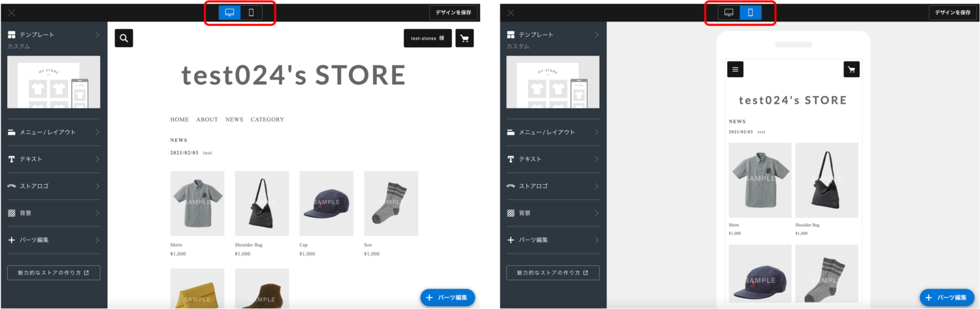Screen dimensions: 980x309
Task: Select Sox product image in desktop preview
Action: [x=391, y=203]
